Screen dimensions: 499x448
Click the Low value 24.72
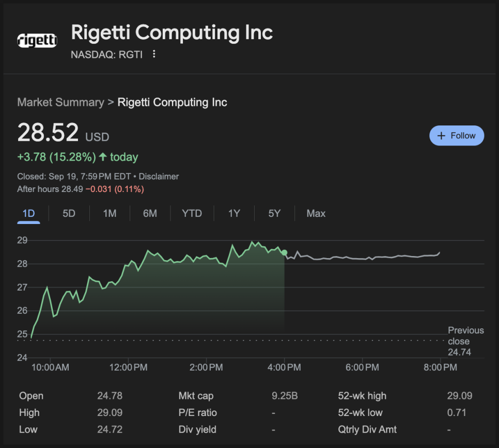(110, 429)
